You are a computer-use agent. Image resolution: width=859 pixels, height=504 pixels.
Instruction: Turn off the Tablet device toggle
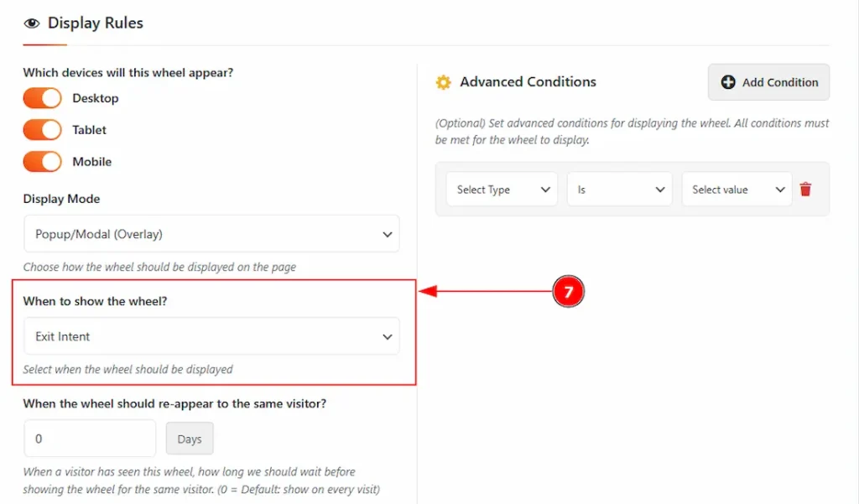(x=42, y=130)
